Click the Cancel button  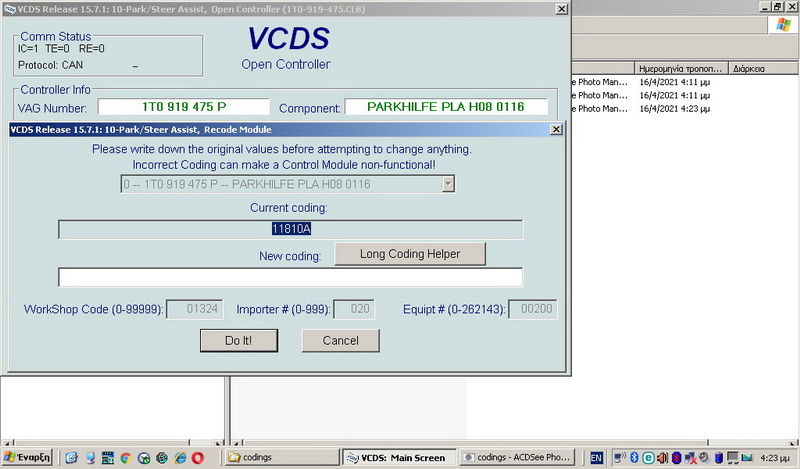coord(340,340)
